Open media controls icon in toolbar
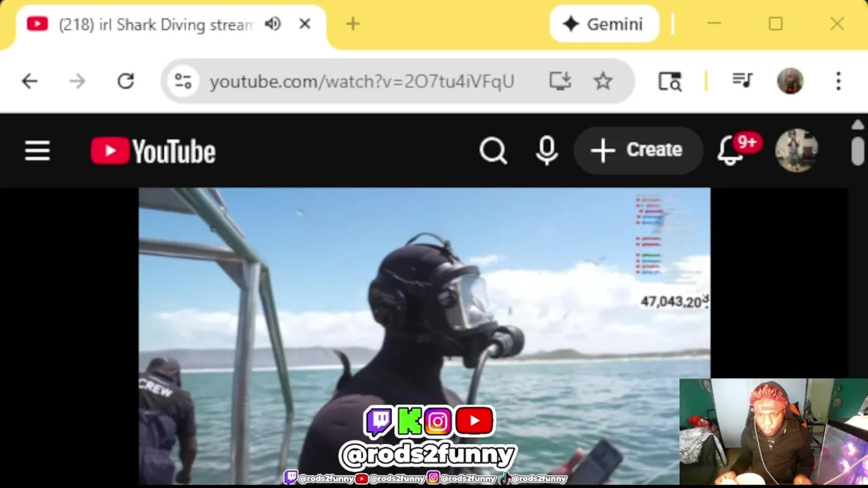This screenshot has height=488, width=868. click(x=743, y=81)
